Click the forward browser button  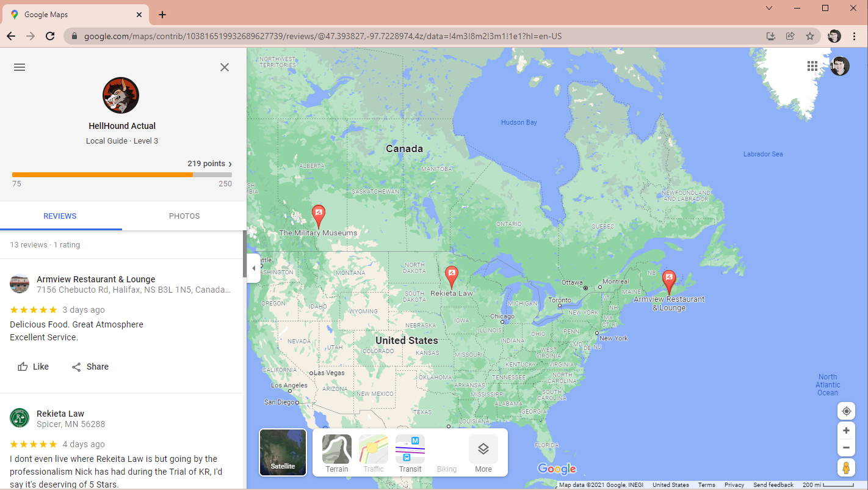[x=31, y=36]
